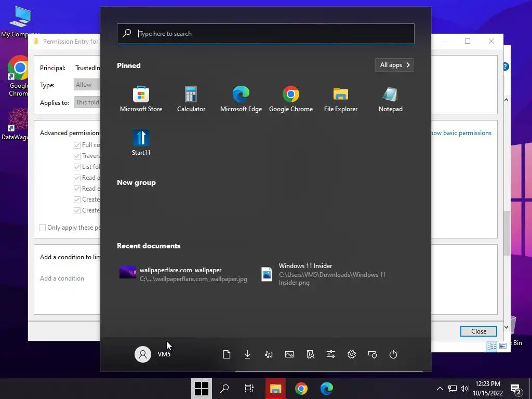Screen dimensions: 532x399
Task: Open the volume icon in system tray
Action: click(464, 389)
